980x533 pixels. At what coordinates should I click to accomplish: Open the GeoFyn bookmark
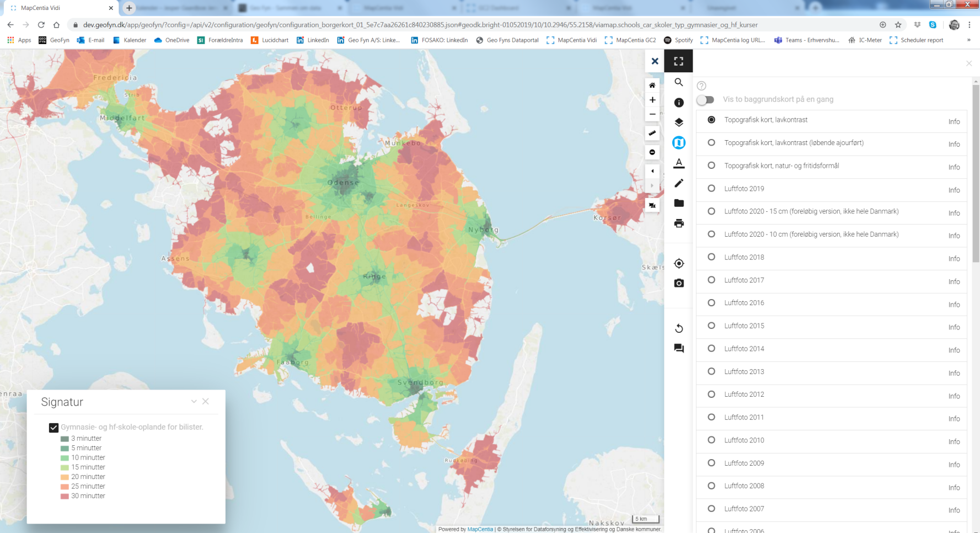[54, 40]
